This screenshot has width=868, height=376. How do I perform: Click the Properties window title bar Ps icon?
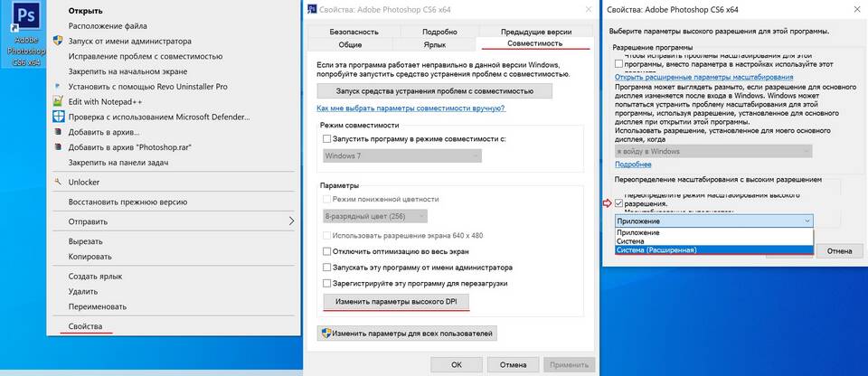coord(312,9)
